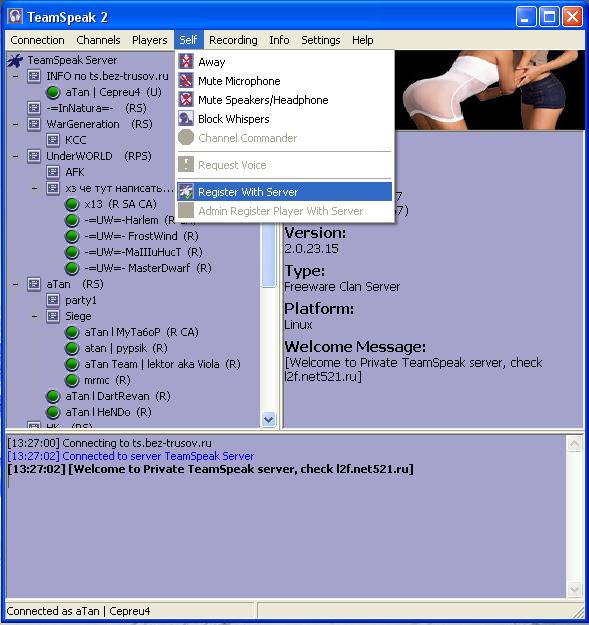Click the channel icon beside AFK

pyautogui.click(x=53, y=172)
